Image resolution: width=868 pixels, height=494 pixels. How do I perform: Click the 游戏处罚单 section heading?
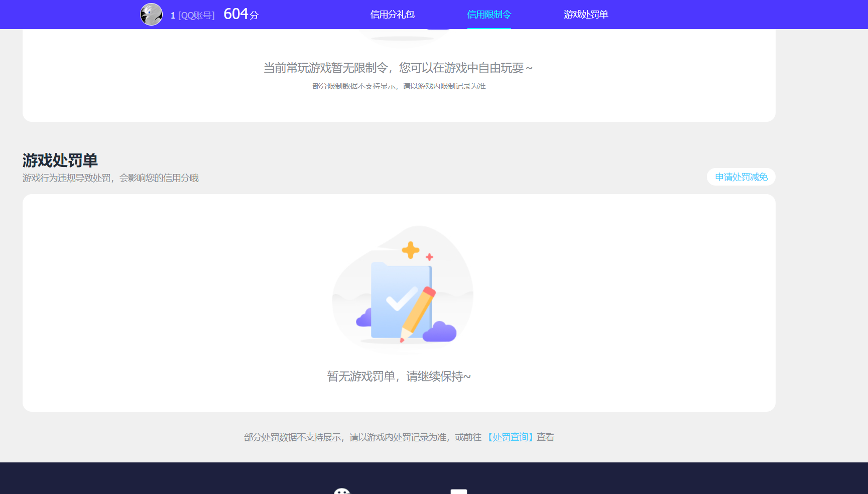click(x=60, y=160)
